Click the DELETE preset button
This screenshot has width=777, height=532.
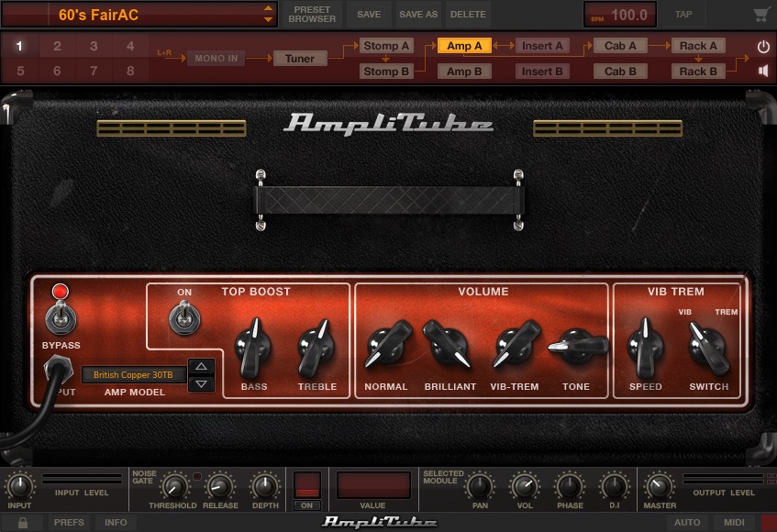click(468, 15)
